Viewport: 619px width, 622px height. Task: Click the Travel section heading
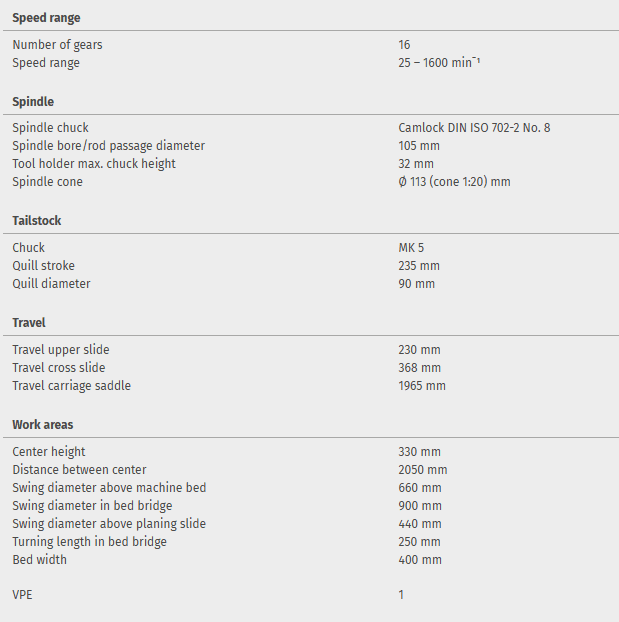tap(29, 323)
